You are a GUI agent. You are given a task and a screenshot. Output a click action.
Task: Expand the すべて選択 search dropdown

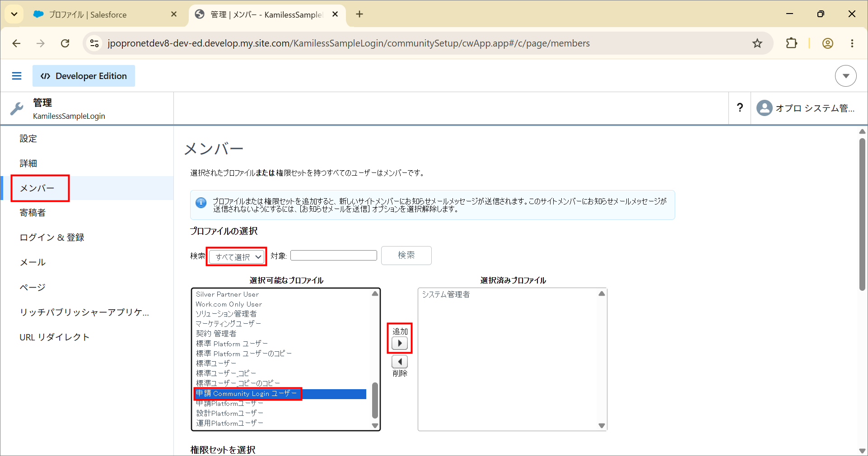point(237,256)
